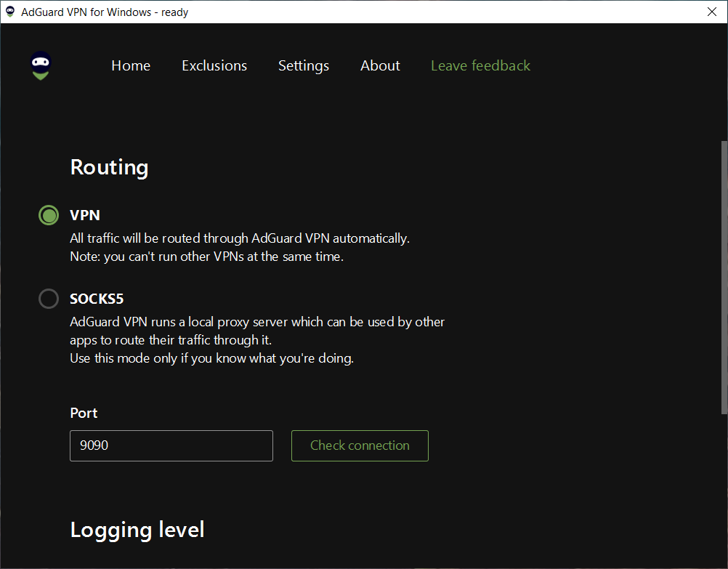Go to the Settings tab

(x=304, y=66)
